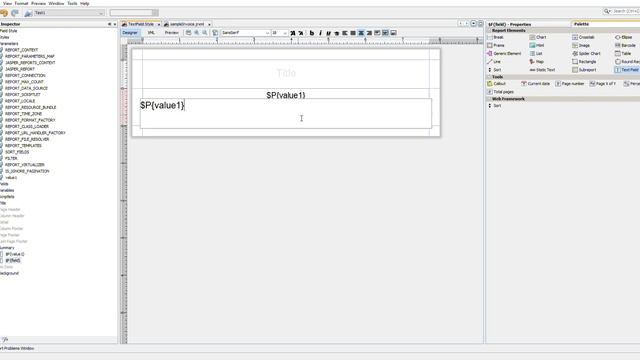Viewport: 640px width, 360px height.
Task: Collapse the Tools palette section
Action: (x=489, y=77)
